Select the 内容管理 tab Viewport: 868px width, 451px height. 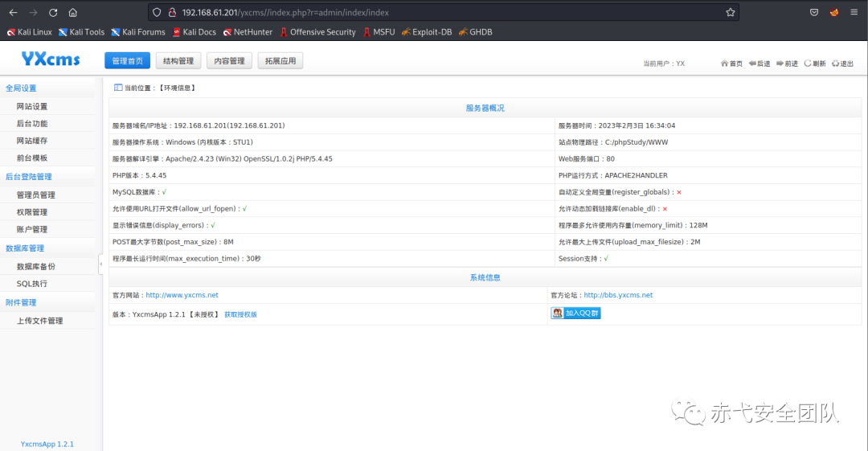[229, 61]
